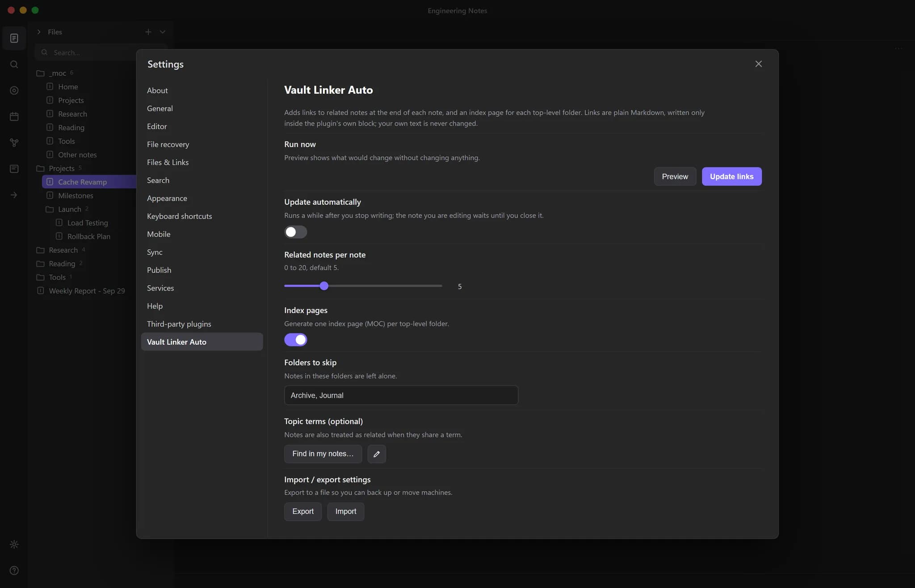This screenshot has width=915, height=588.
Task: Go to Files & Links settings
Action: pyautogui.click(x=202, y=162)
